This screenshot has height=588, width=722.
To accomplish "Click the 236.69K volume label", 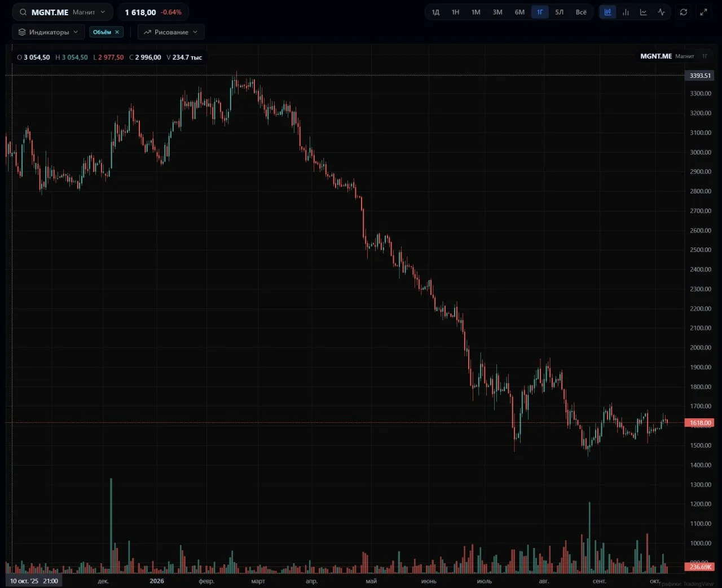I will 700,567.
